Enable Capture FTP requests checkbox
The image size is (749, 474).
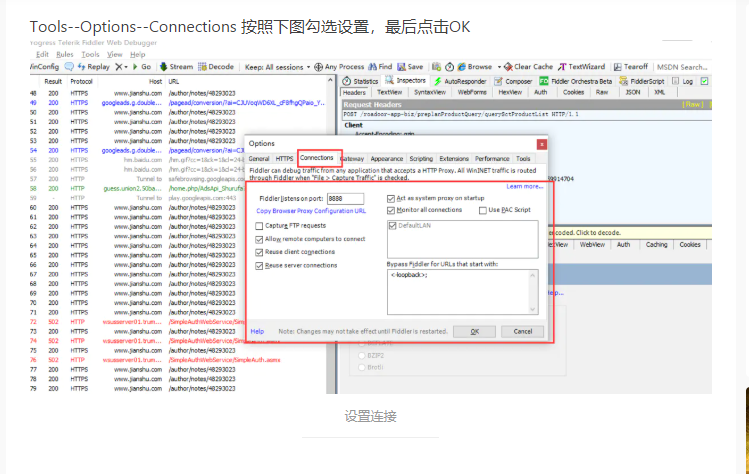click(x=259, y=226)
